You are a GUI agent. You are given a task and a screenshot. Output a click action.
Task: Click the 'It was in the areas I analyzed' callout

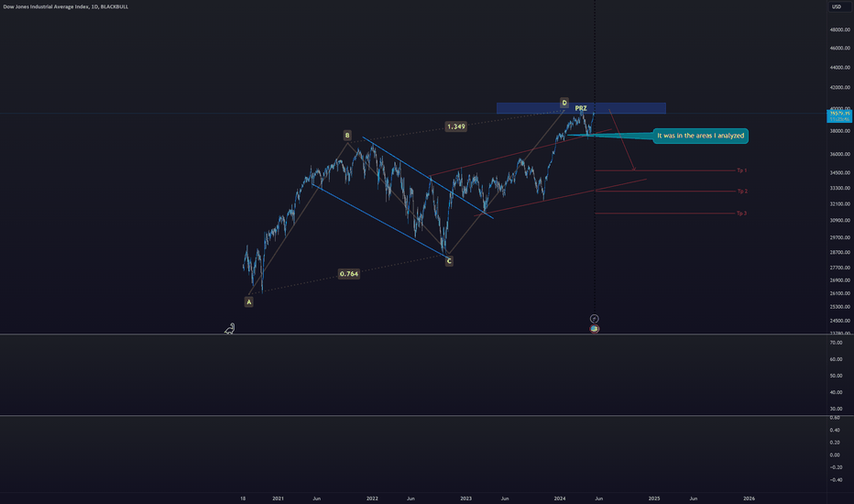click(x=700, y=136)
